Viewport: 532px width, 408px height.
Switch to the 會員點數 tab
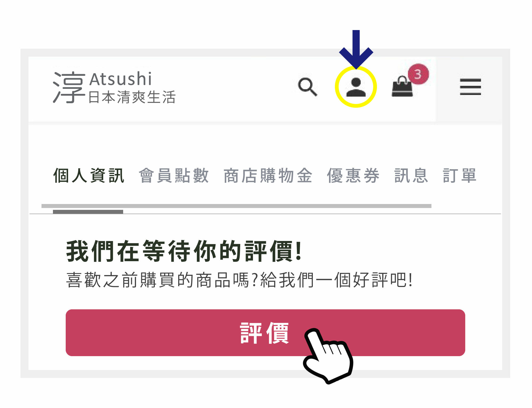(x=174, y=176)
